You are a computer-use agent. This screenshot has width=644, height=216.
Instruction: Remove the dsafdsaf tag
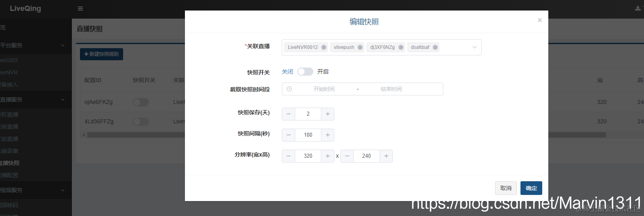click(435, 47)
